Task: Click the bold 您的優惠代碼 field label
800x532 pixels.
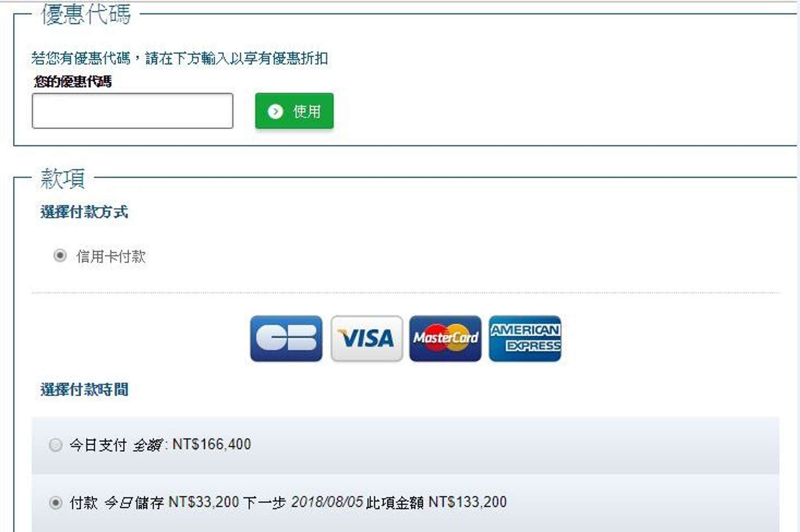Action: point(73,82)
